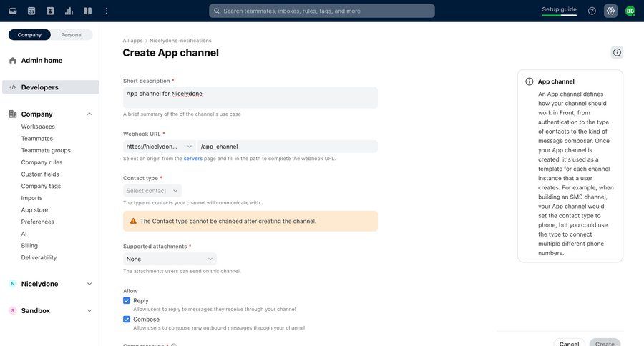Open Workspaces in sidebar
This screenshot has height=346, width=644.
(38, 127)
